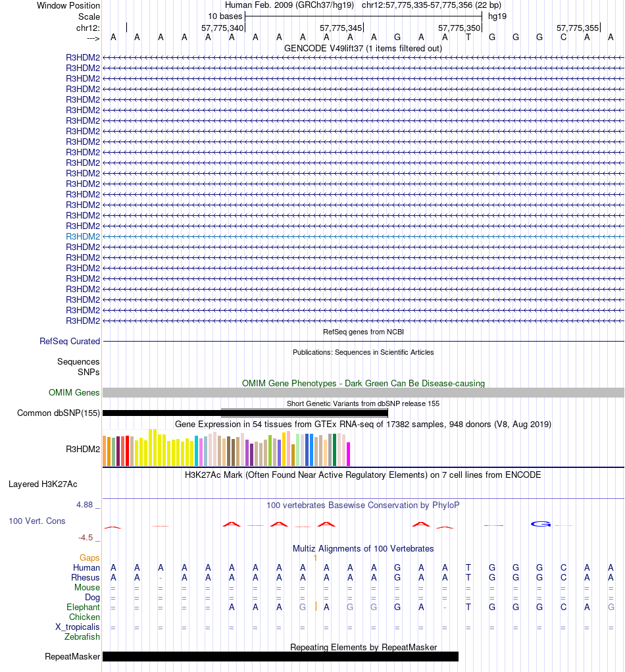Screen dimensions: 625x672
Task: Click the RefSeq Curated transcript line
Action: coord(363,342)
